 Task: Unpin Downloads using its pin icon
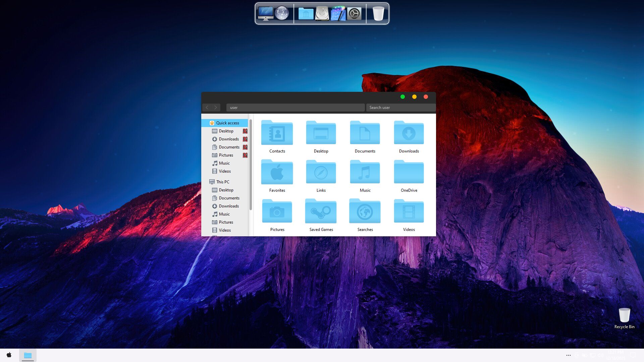(245, 139)
